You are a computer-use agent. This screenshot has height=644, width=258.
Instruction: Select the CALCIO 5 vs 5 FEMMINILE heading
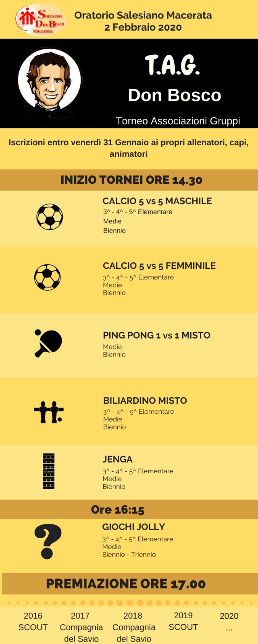pyautogui.click(x=159, y=266)
